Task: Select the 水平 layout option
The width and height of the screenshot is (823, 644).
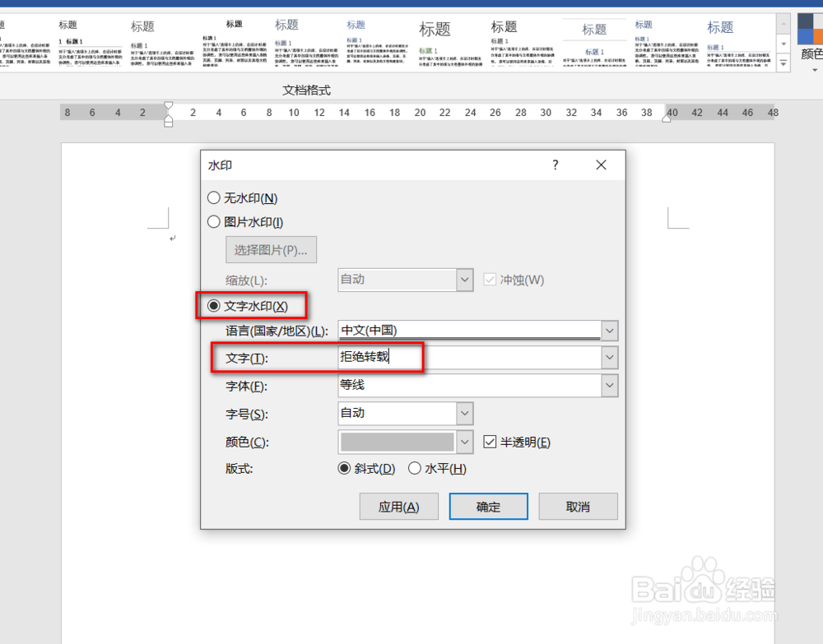Action: [416, 468]
